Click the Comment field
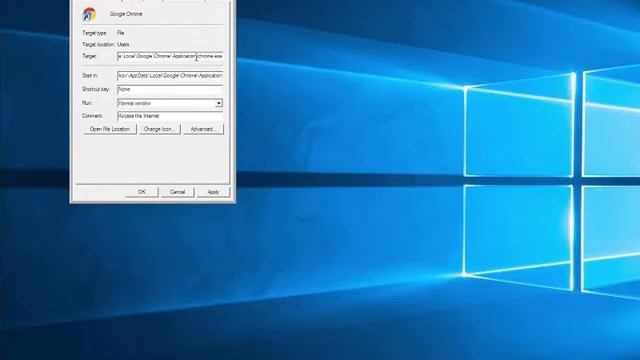The height and width of the screenshot is (360, 640). point(170,116)
